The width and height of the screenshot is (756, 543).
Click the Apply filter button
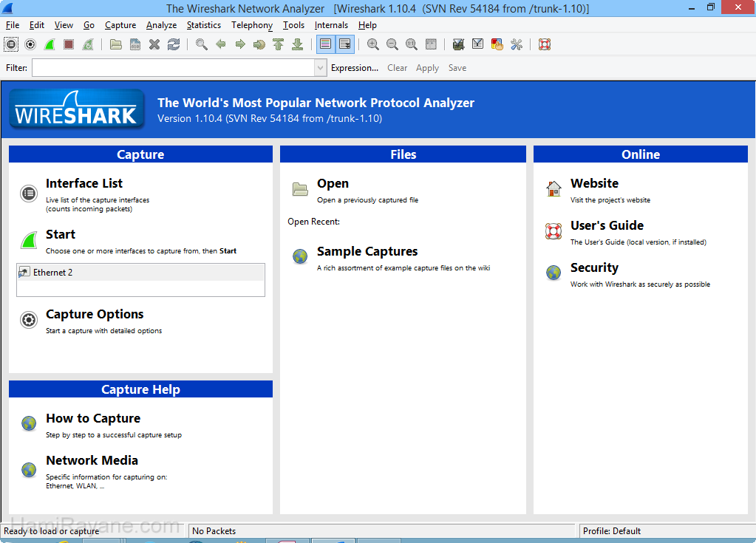coord(428,68)
